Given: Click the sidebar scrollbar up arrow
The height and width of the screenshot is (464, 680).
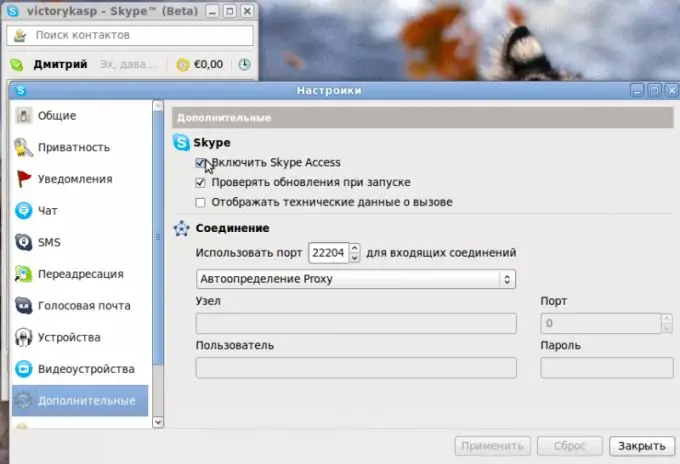Looking at the screenshot, I should coord(158,105).
